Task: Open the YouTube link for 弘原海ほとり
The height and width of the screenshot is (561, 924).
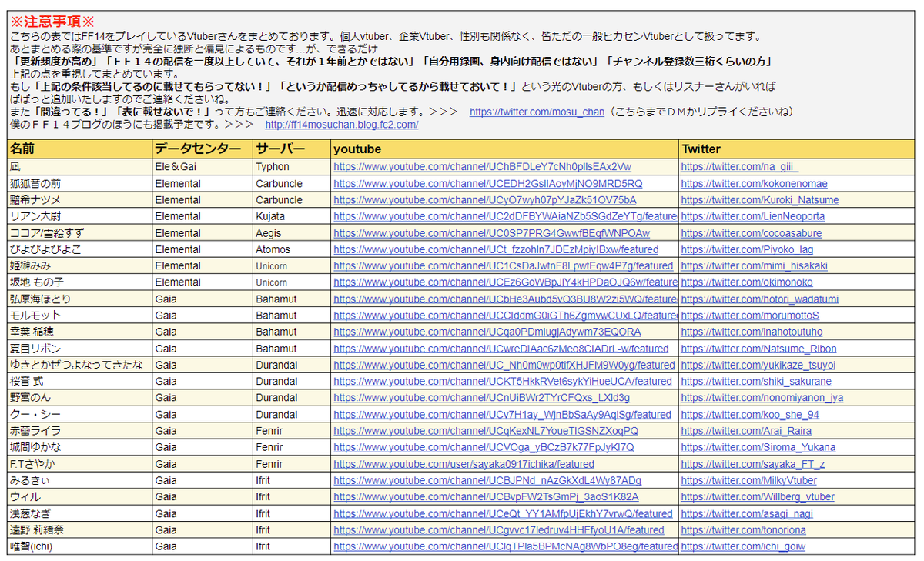Action: coord(505,299)
